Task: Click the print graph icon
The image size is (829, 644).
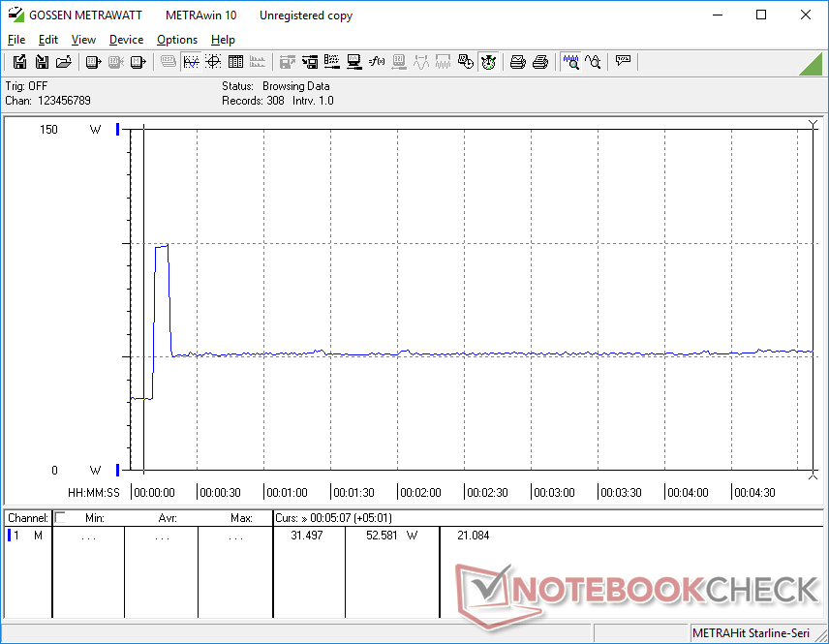Action: [517, 62]
